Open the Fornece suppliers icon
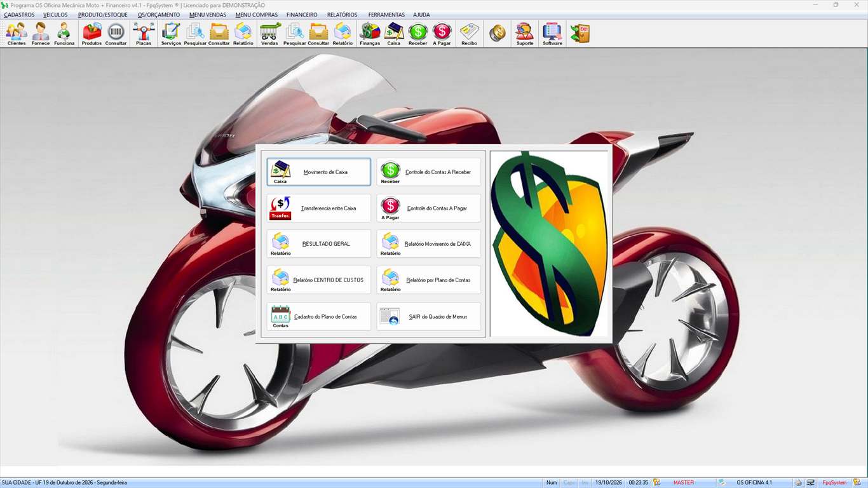 coord(41,34)
